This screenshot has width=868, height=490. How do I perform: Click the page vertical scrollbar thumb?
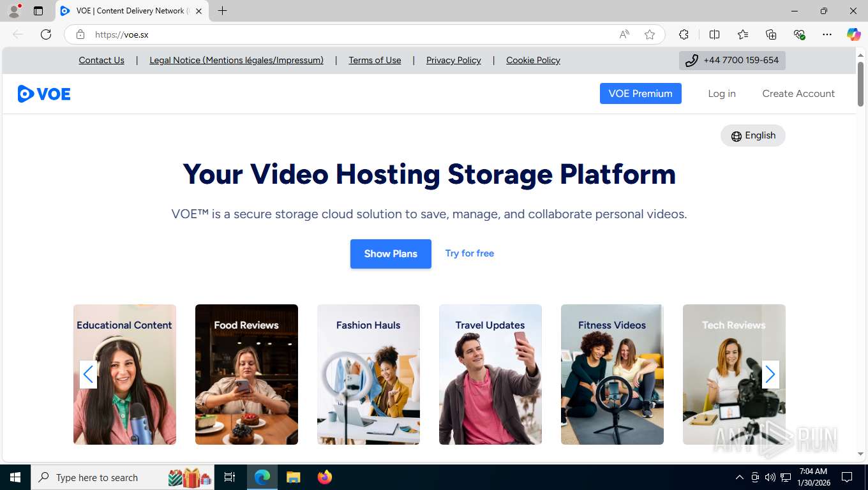pyautogui.click(x=860, y=84)
